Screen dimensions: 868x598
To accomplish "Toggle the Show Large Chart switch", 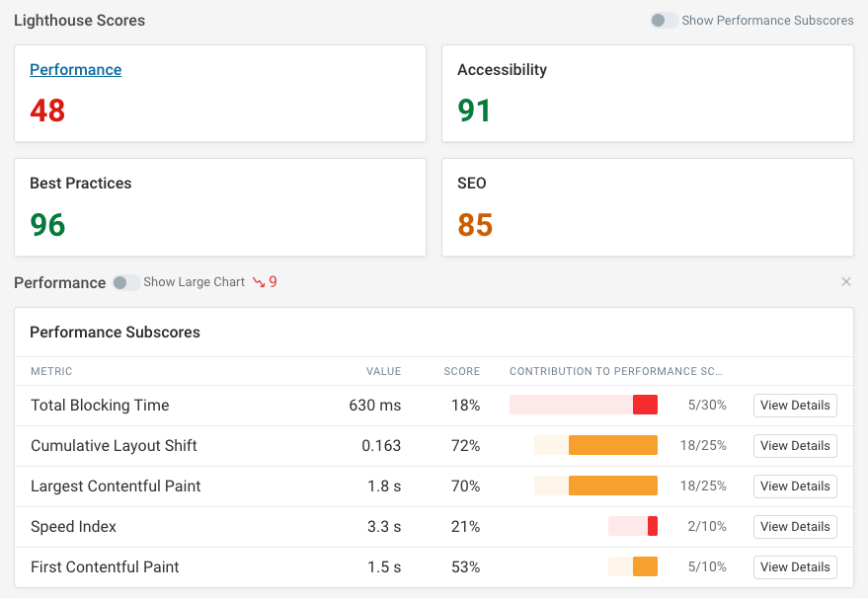I will click(125, 282).
